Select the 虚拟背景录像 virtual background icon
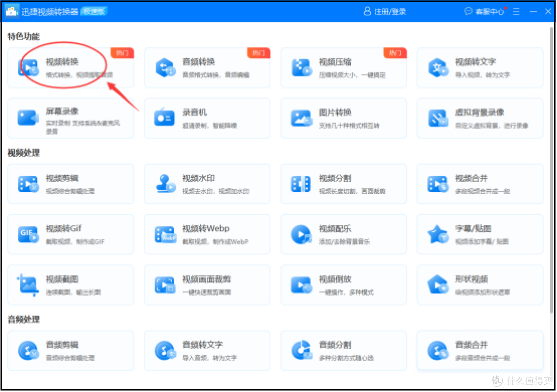Screen dimensions: 557x392 click(438, 118)
